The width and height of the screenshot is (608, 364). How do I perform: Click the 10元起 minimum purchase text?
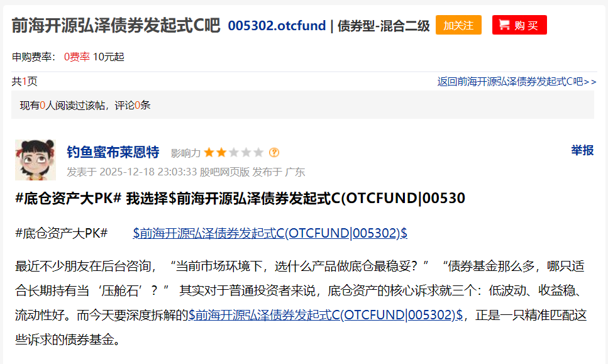(x=109, y=57)
